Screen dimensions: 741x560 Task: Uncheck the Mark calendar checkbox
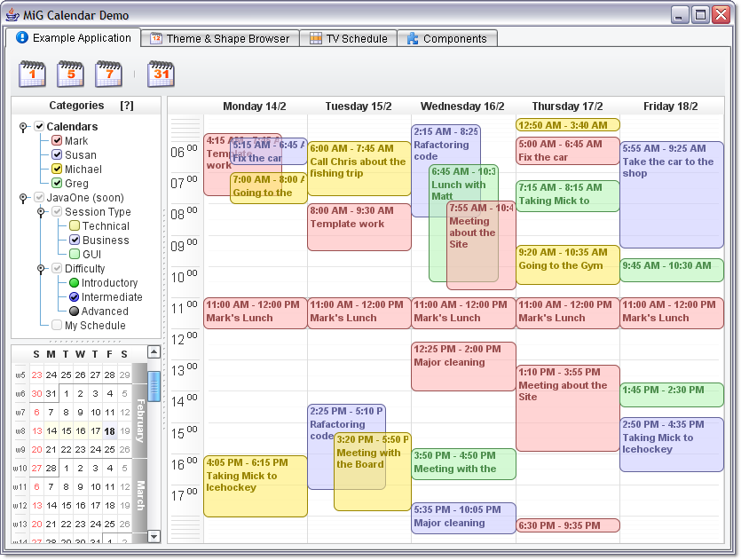point(57,141)
